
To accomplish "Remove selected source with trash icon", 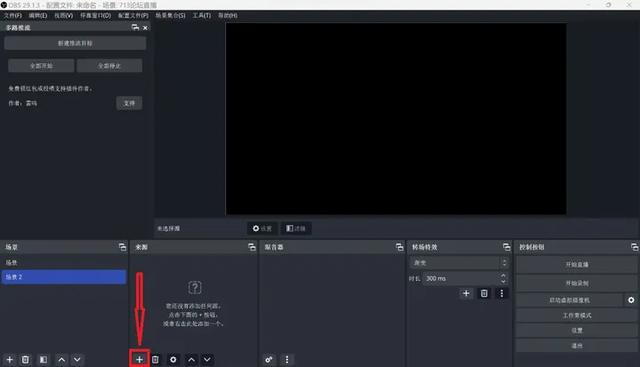I will pyautogui.click(x=155, y=359).
